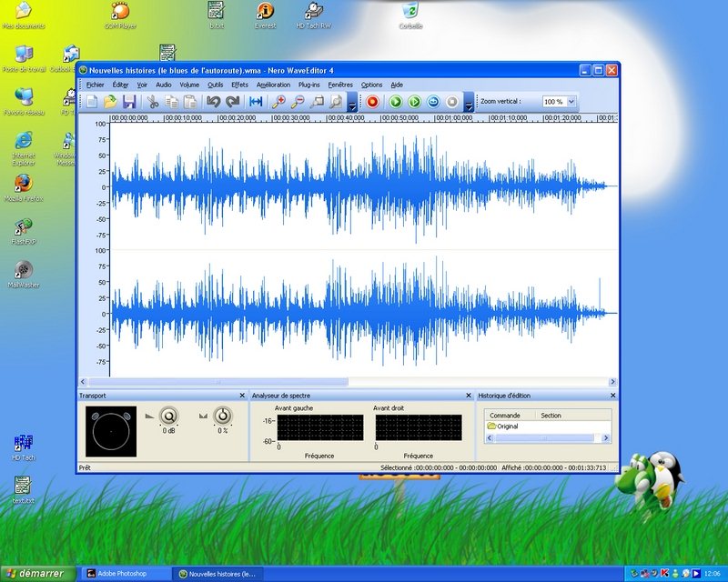Viewport: 728px width, 582px height.
Task: Click the jog wheel in Transport panel
Action: click(111, 432)
